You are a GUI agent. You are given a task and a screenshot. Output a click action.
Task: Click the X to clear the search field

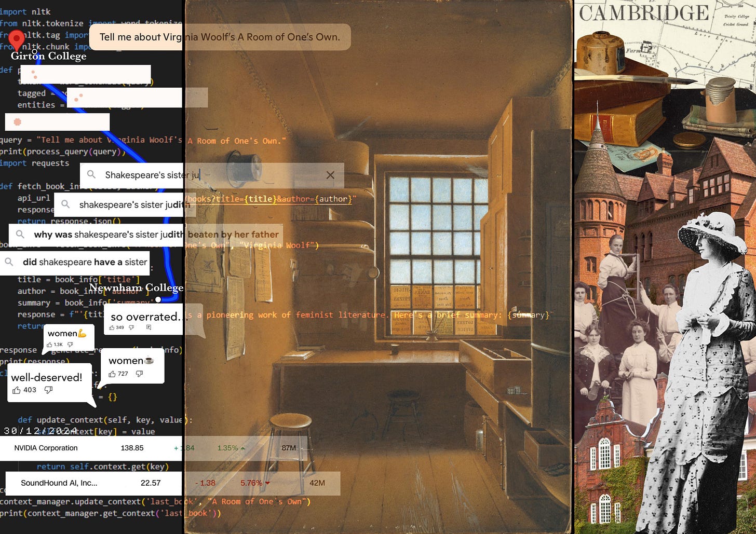(331, 175)
